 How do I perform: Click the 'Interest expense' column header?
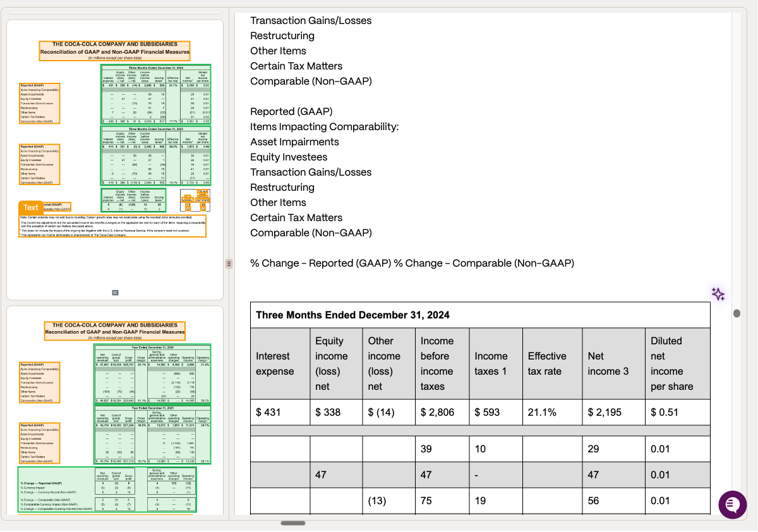coord(280,363)
